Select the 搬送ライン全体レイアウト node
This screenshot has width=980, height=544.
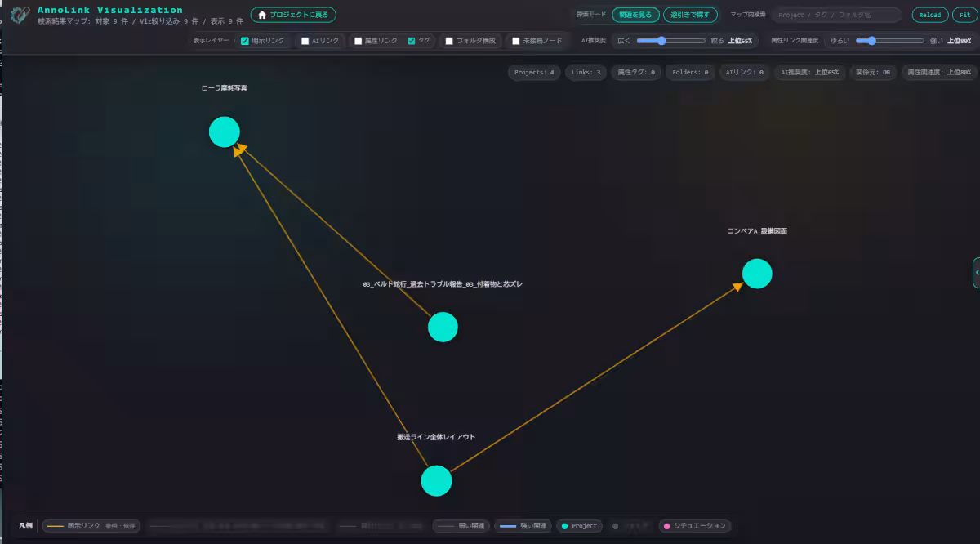436,481
